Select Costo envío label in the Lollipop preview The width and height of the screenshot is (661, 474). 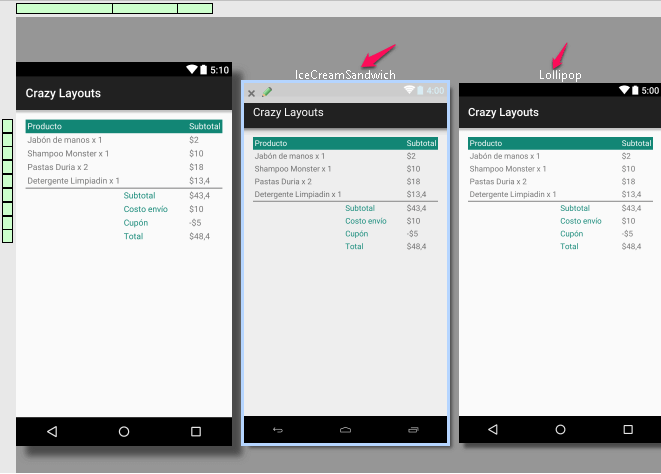pyautogui.click(x=581, y=221)
